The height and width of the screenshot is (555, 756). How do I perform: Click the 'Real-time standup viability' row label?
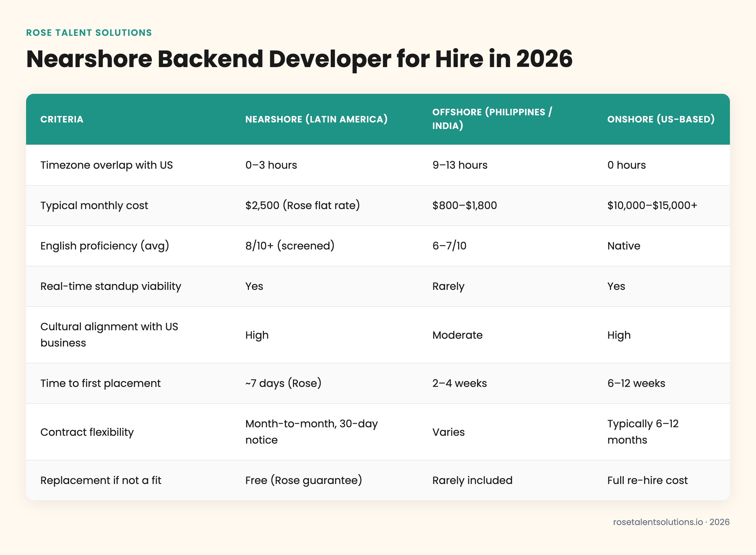110,286
